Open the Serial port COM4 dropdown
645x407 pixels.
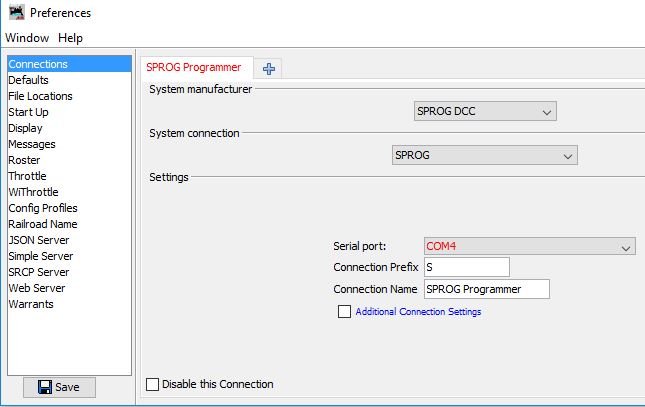coord(529,246)
